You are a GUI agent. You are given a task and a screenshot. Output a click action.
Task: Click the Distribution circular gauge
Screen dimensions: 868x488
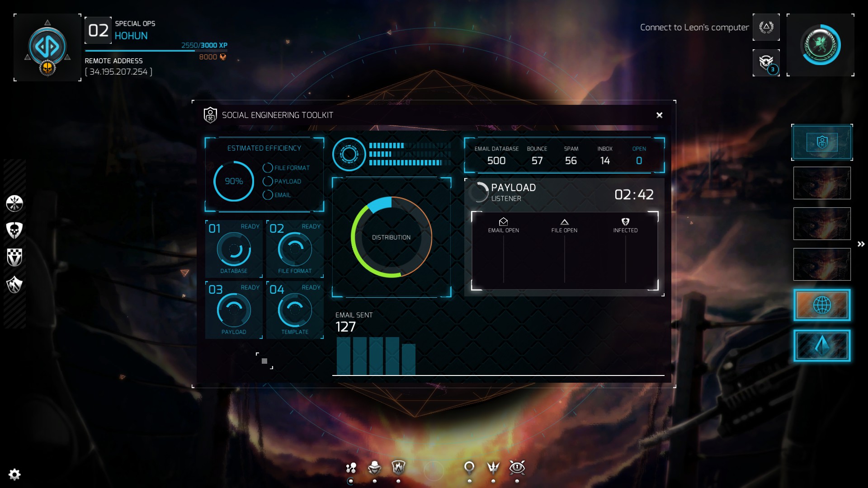tap(392, 237)
